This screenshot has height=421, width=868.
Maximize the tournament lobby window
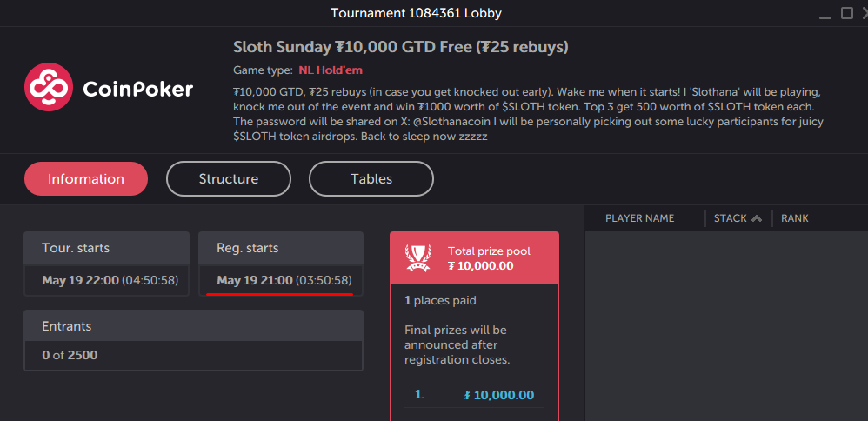pyautogui.click(x=847, y=13)
